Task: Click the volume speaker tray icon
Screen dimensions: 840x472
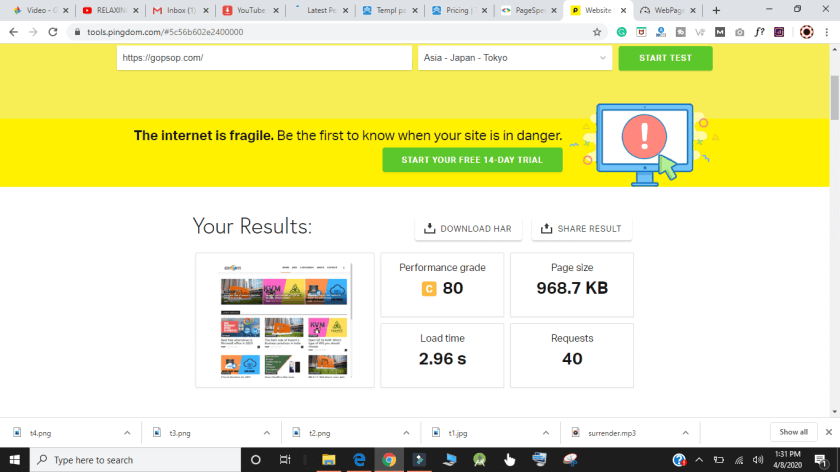Action: pos(758,460)
